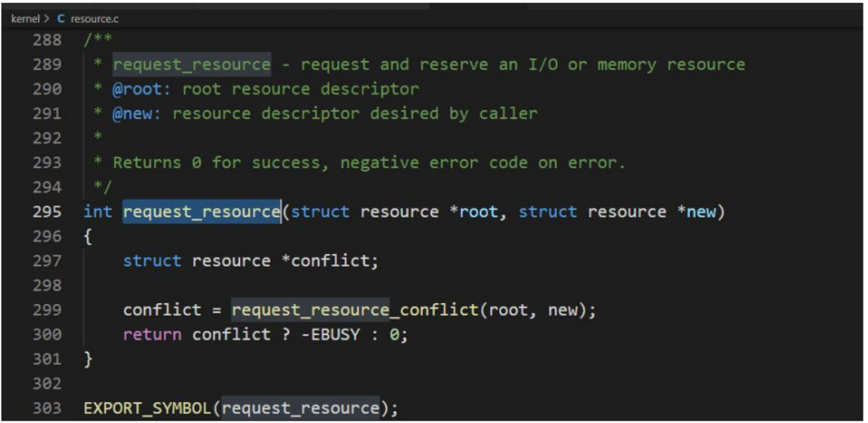The height and width of the screenshot is (423, 868).
Task: Click line number 301 closing brace line
Action: 46,360
